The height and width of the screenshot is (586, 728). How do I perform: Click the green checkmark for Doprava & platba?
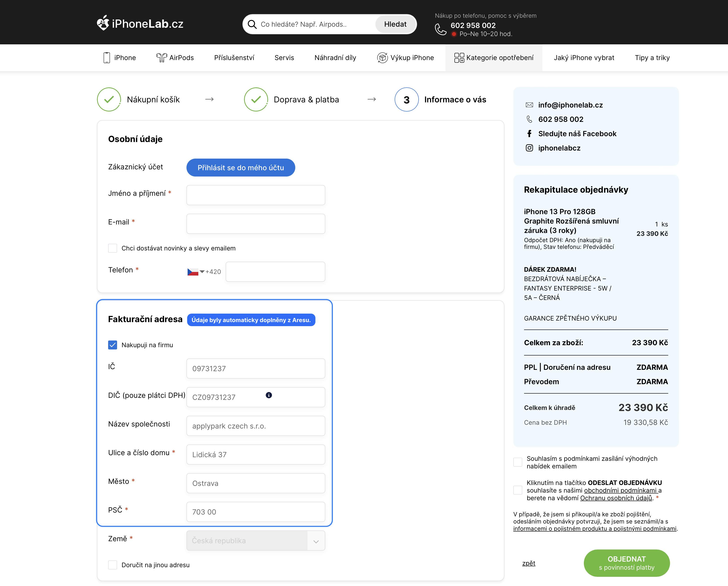point(256,99)
